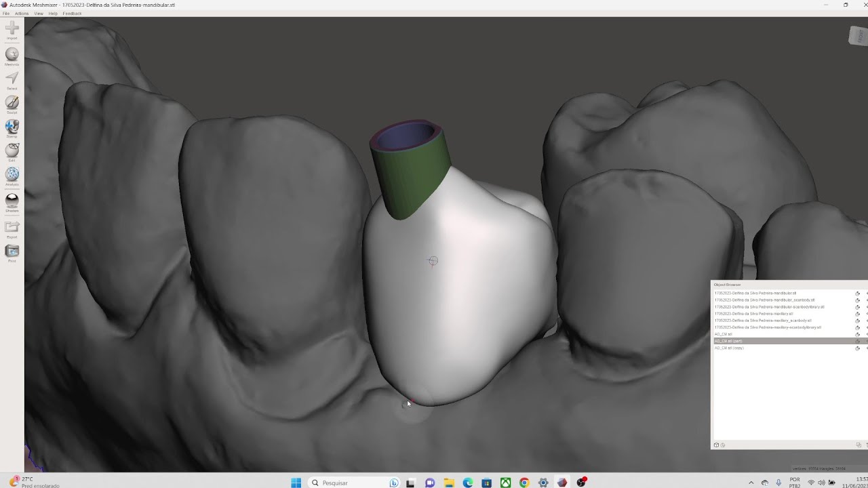Image resolution: width=868 pixels, height=488 pixels.
Task: Click pivot icon for Pedreira-mandibular.stl row
Action: (858, 293)
